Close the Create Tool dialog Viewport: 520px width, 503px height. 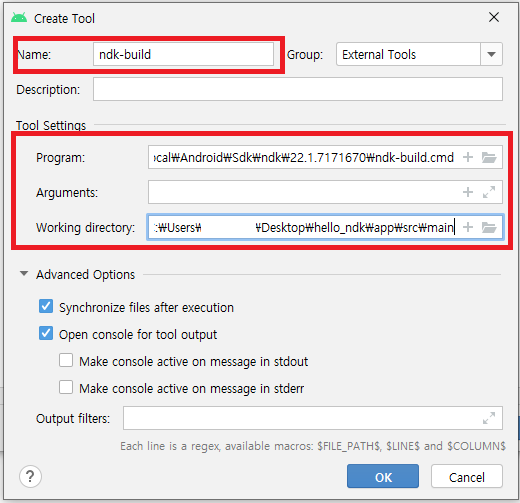(x=494, y=17)
